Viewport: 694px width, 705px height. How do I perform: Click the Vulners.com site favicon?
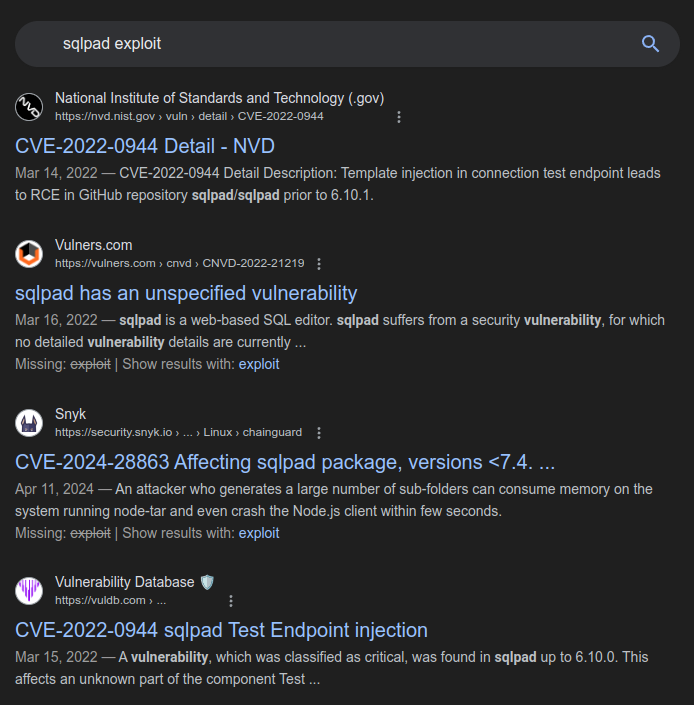coord(29,254)
